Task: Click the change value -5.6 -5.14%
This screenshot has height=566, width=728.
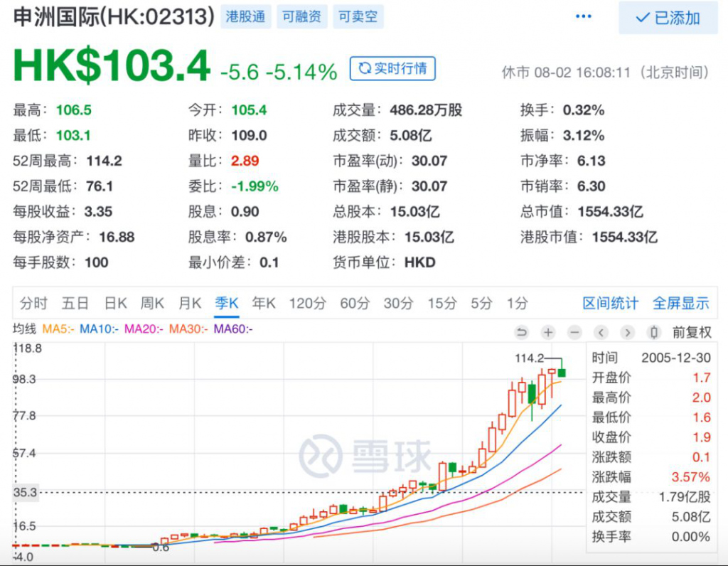Action: (x=279, y=72)
